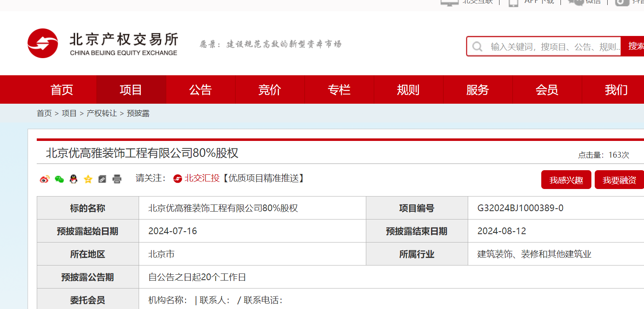Click the 我要融资 button

[619, 180]
